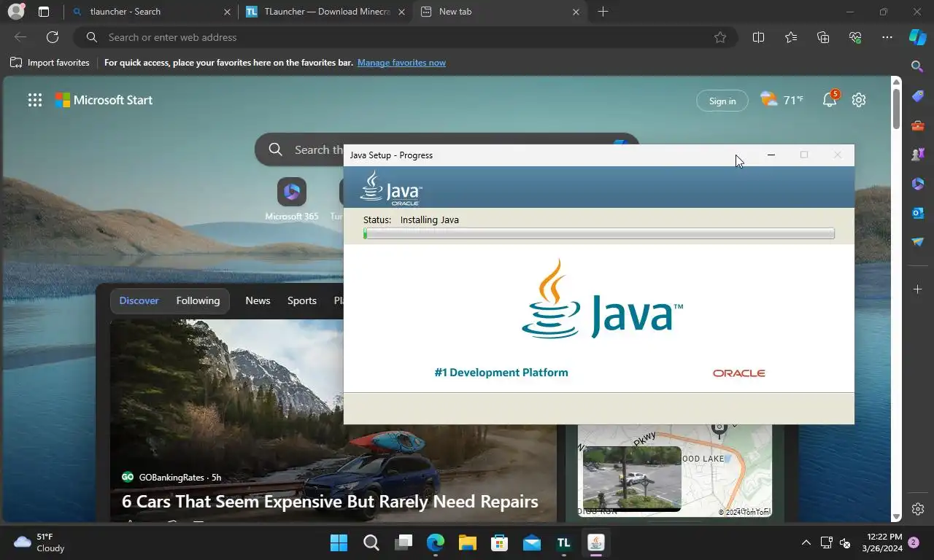Open sidebar settings gear at bottom
Screen dimensions: 934x560
918,509
